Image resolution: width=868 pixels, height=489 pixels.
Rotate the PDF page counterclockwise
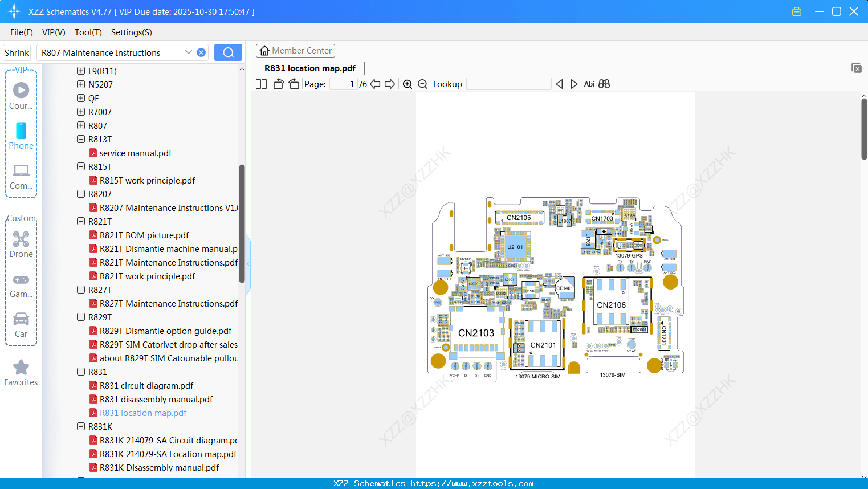tap(278, 84)
